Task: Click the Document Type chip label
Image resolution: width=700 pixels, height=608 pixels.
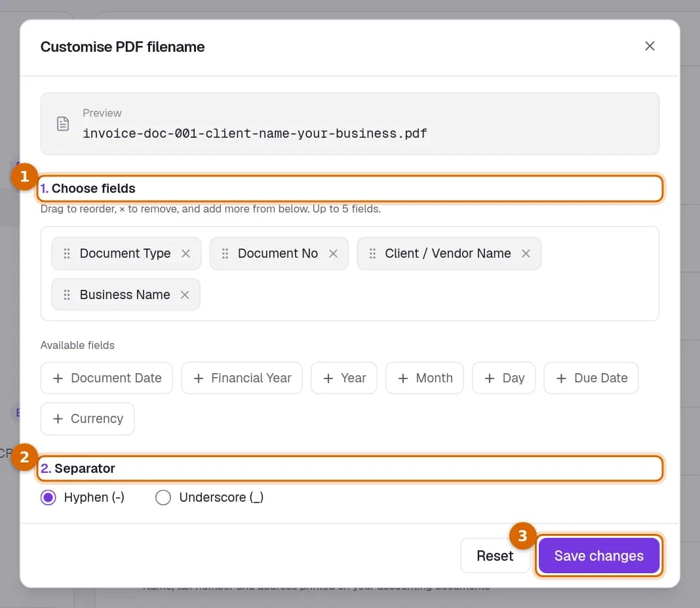Action: coord(125,253)
